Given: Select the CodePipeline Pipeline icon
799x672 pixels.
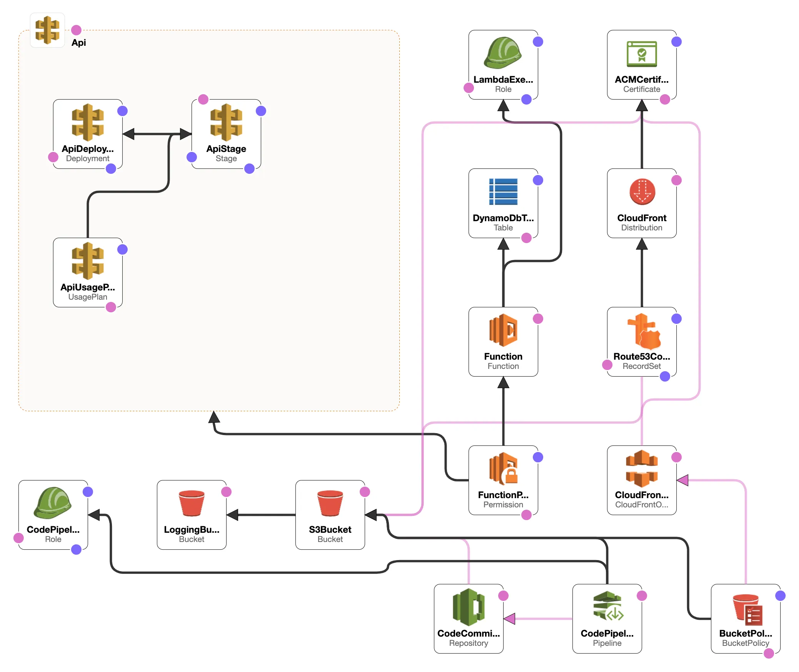Looking at the screenshot, I should coord(608,606).
